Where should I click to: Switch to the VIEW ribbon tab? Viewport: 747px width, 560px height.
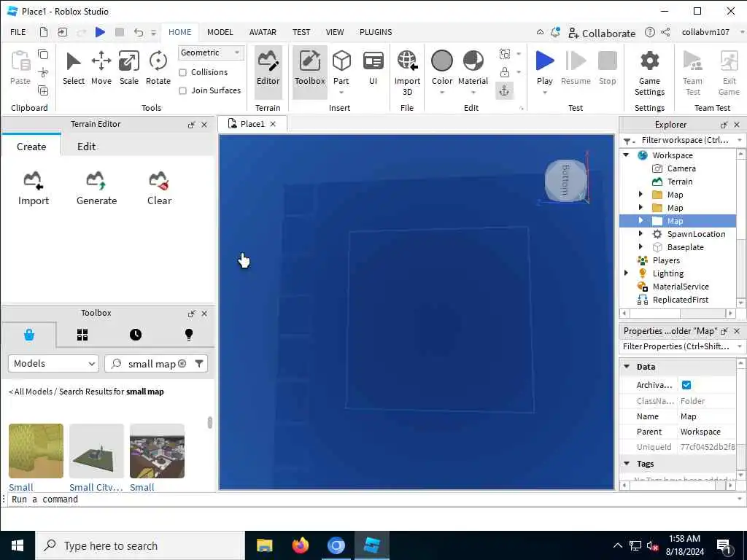(x=335, y=32)
